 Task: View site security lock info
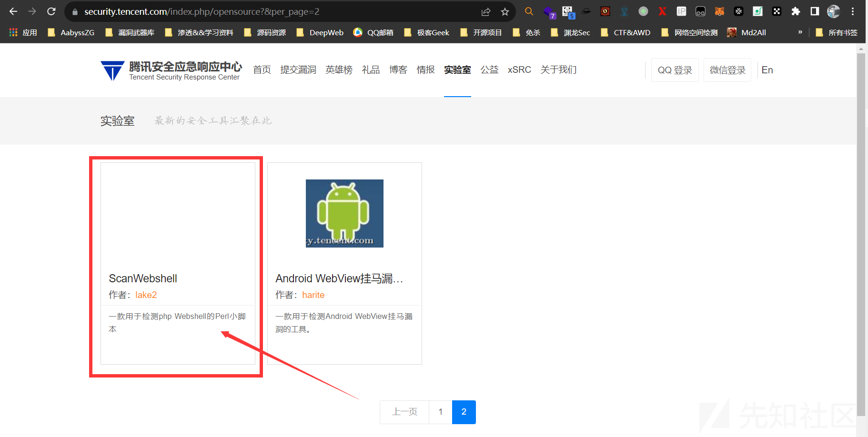click(75, 12)
